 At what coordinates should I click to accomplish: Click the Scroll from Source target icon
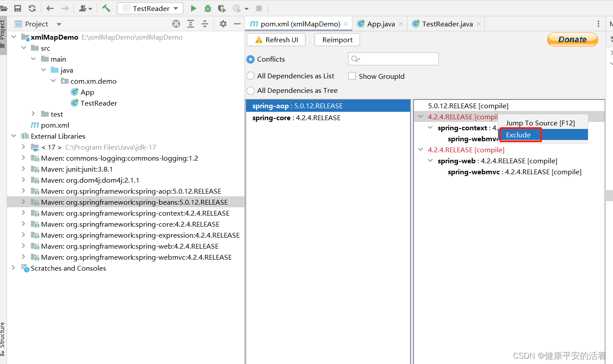(x=176, y=24)
